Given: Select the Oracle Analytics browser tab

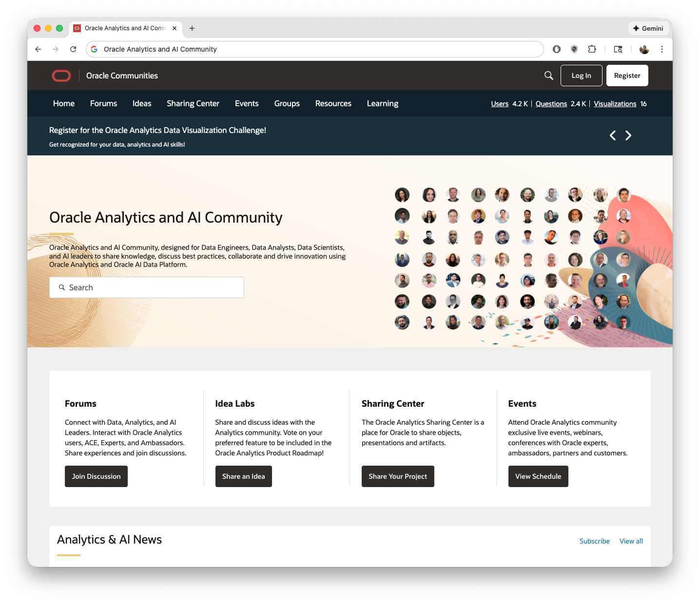Looking at the screenshot, I should click(126, 28).
